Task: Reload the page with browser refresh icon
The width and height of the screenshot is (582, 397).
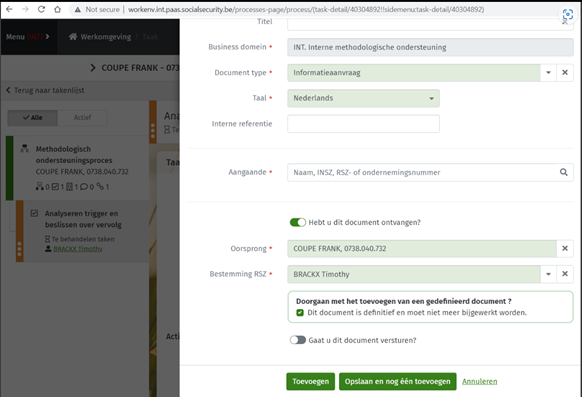Action: point(41,9)
